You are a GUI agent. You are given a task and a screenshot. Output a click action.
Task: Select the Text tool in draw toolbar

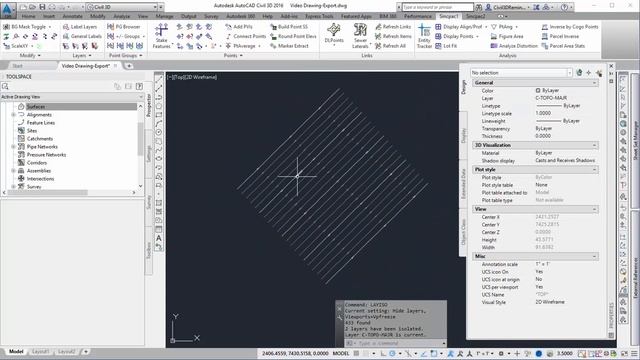[x=159, y=238]
